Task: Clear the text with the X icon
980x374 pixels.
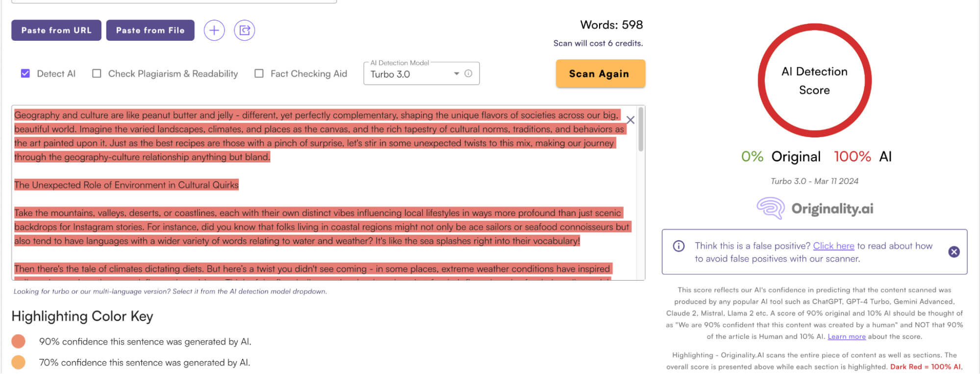Action: point(630,120)
